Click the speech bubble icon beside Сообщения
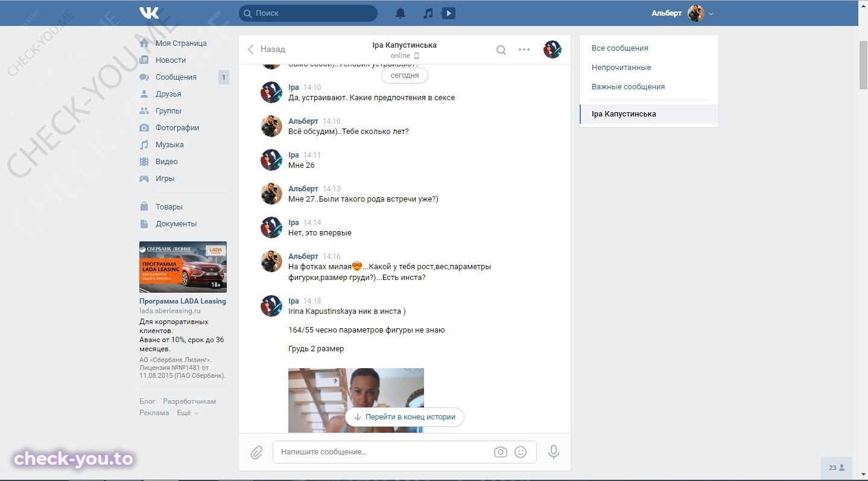868x481 pixels. 144,77
